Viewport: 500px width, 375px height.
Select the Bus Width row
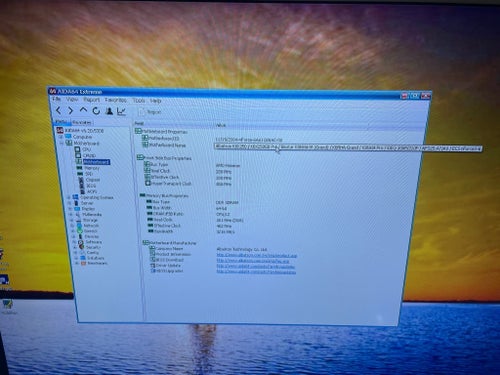click(187, 208)
